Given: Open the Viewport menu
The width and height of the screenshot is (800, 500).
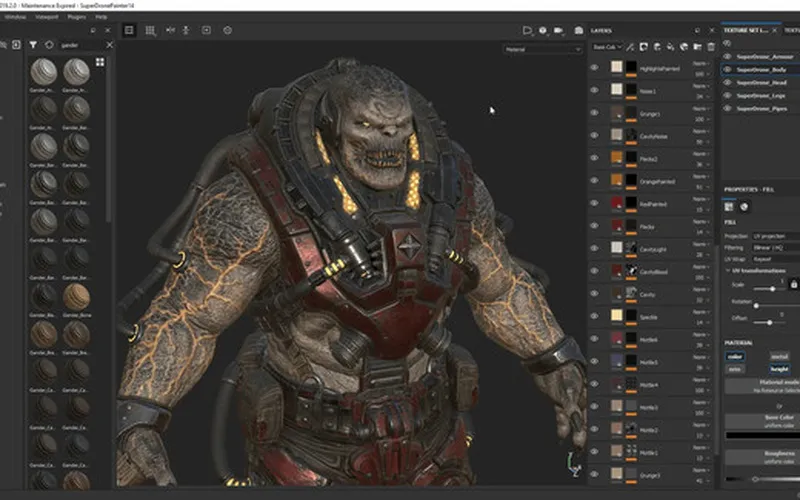Looking at the screenshot, I should (45, 17).
